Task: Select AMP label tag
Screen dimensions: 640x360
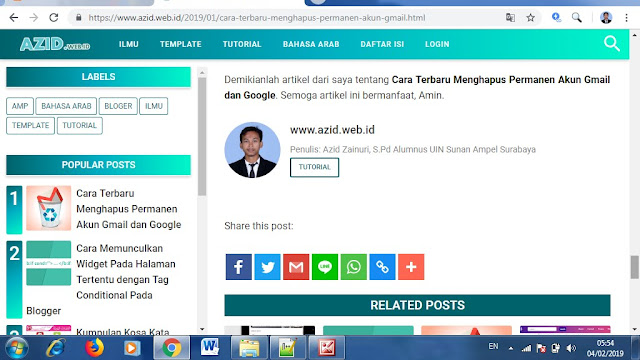Action: [20, 106]
